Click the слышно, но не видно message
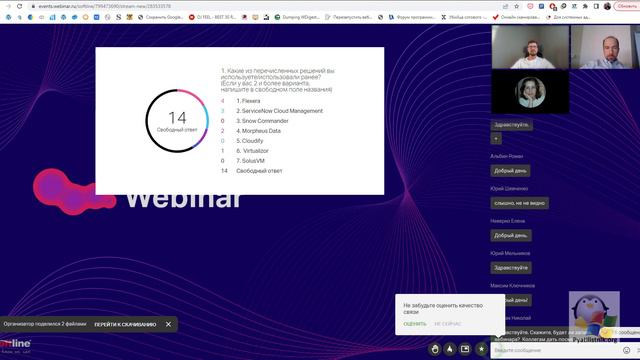Image resolution: width=640 pixels, height=360 pixels. [520, 203]
